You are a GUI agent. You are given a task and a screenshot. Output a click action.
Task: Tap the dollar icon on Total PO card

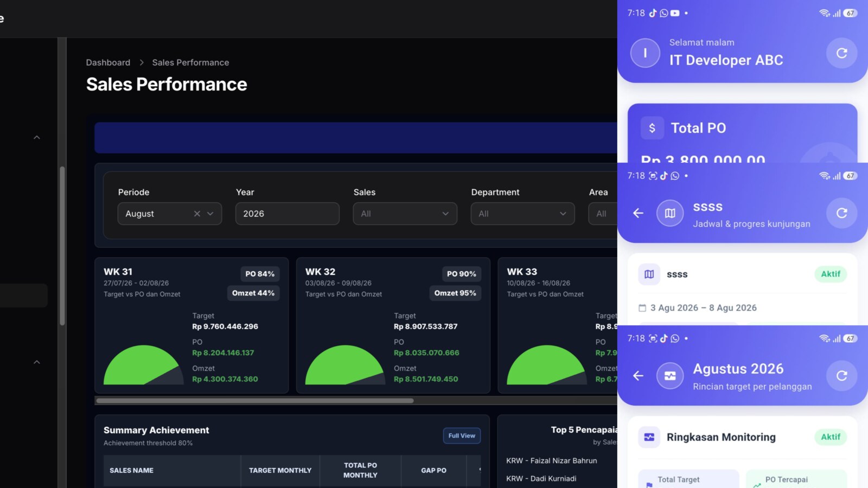click(652, 128)
